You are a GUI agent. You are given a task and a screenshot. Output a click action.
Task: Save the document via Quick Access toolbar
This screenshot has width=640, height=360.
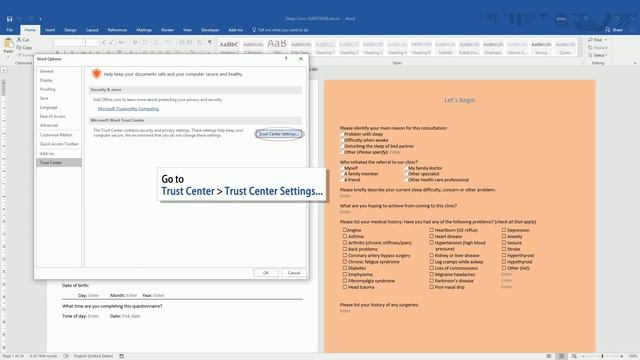9,19
